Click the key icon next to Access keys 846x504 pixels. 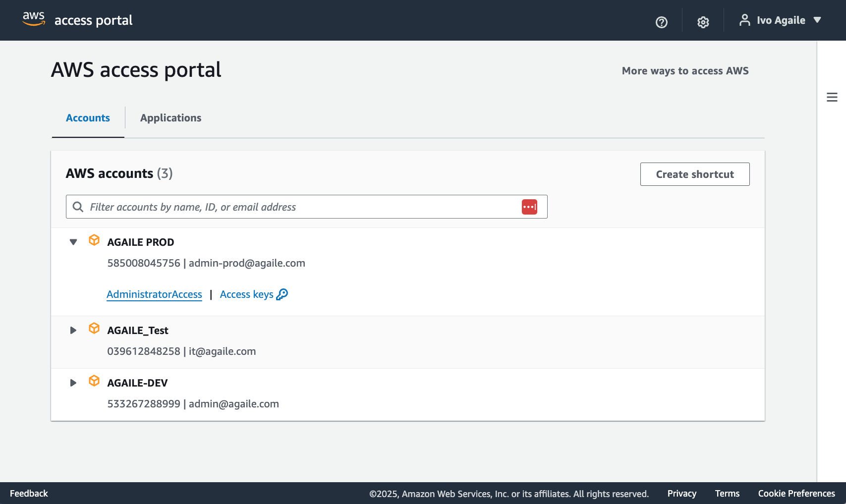coord(282,294)
